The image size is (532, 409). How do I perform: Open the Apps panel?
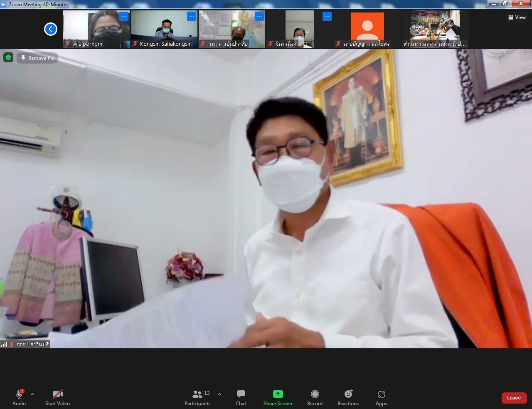(x=381, y=398)
